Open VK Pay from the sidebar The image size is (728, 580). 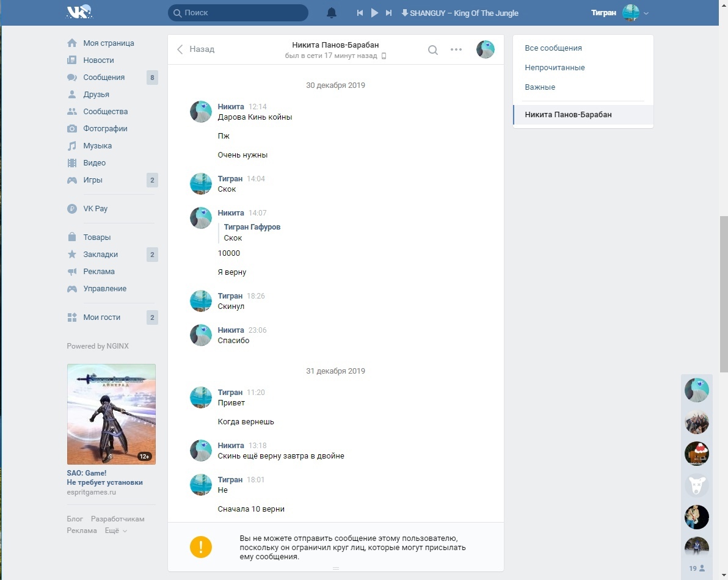[95, 209]
